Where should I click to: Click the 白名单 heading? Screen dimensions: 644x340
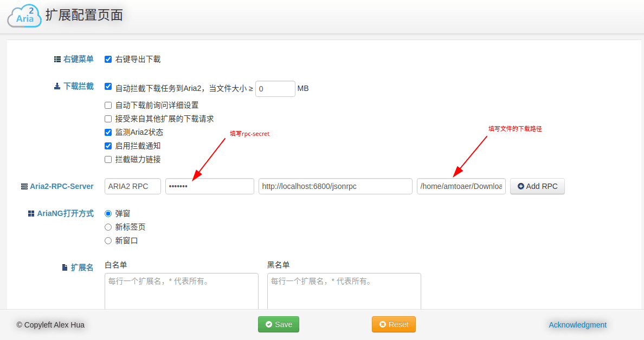[116, 265]
